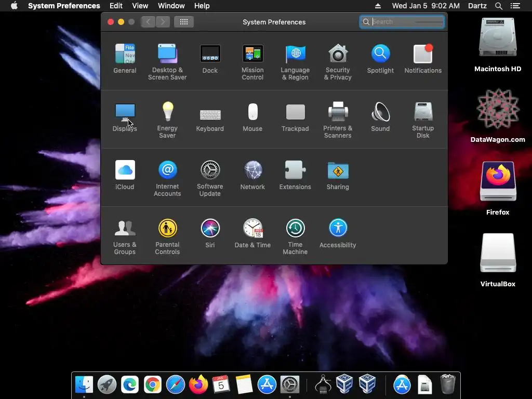The image size is (532, 399).
Task: Open the Mouse preferences pane
Action: pyautogui.click(x=252, y=117)
